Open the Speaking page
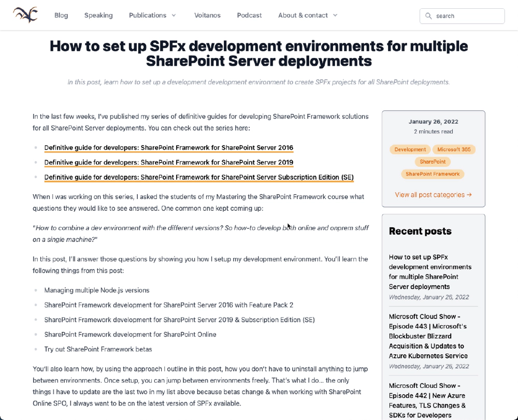518x420 pixels. [98, 15]
